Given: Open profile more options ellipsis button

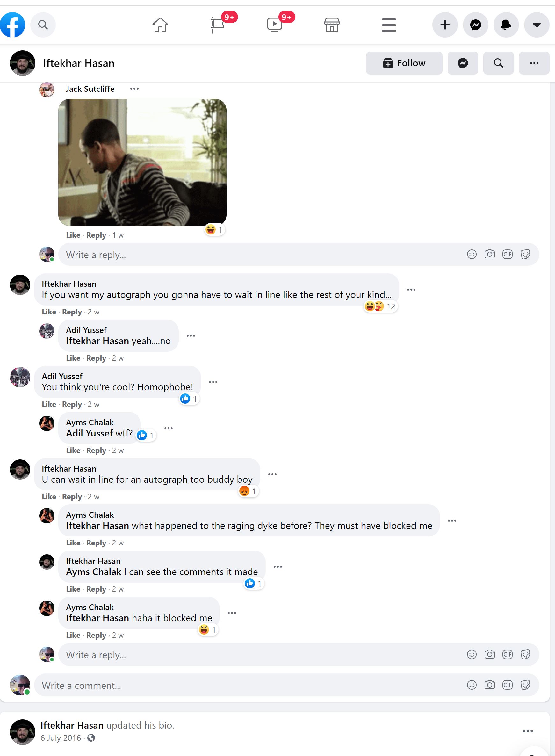Looking at the screenshot, I should click(x=534, y=63).
